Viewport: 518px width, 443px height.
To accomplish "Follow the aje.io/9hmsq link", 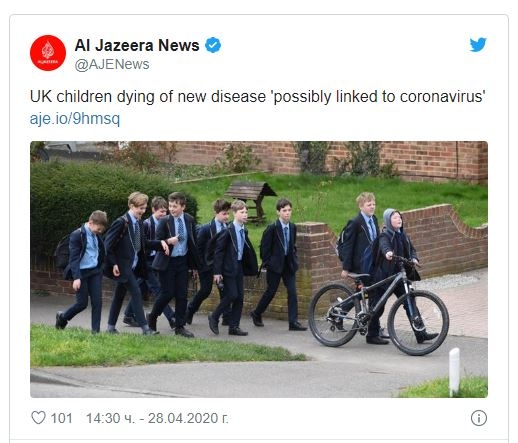I will coord(75,119).
